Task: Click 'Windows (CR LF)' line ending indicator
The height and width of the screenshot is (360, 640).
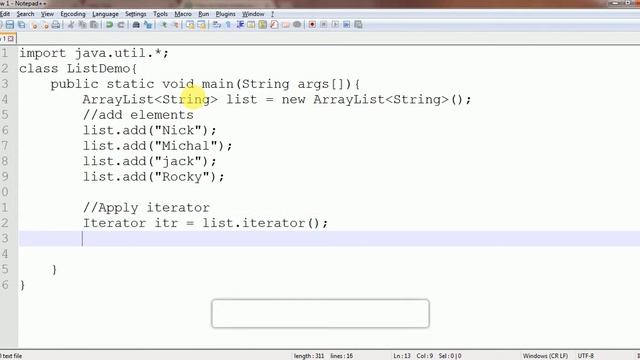Action: pos(545,356)
